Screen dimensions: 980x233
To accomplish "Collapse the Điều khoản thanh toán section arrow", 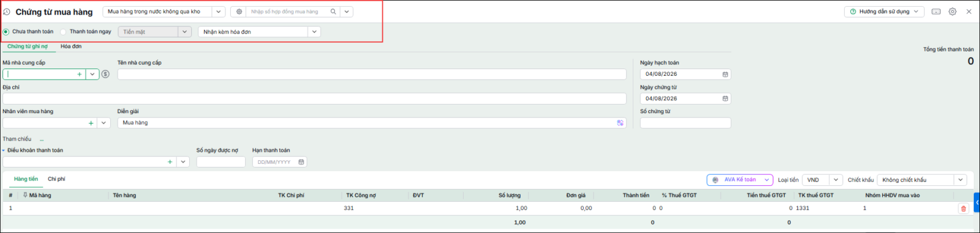I will [x=3, y=150].
